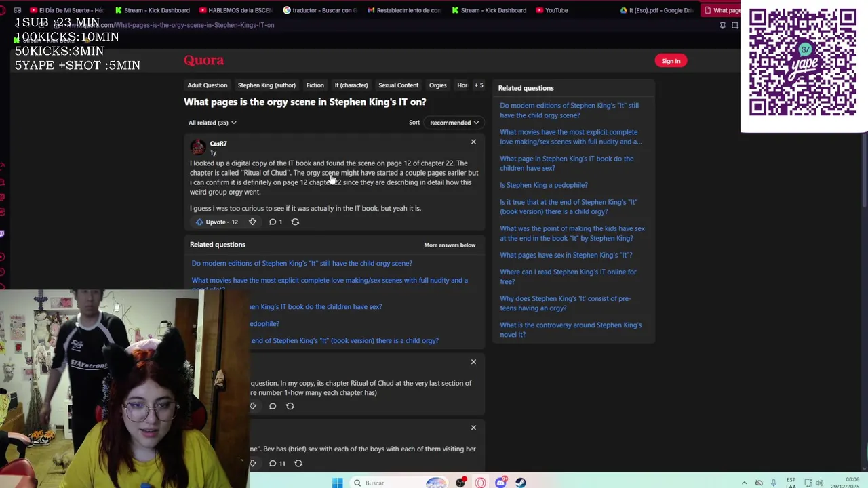Switch to 'HABLEMOS de la ESCEN' YouTube tab

(237, 10)
